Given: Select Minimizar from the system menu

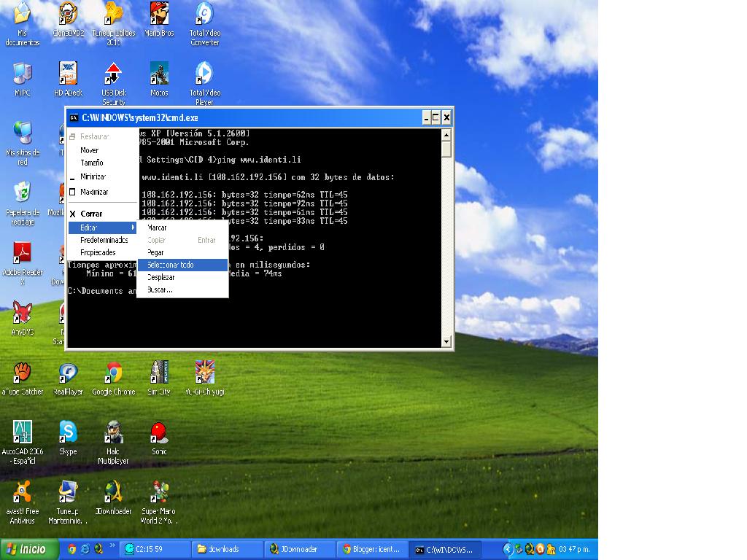Looking at the screenshot, I should pos(103,176).
